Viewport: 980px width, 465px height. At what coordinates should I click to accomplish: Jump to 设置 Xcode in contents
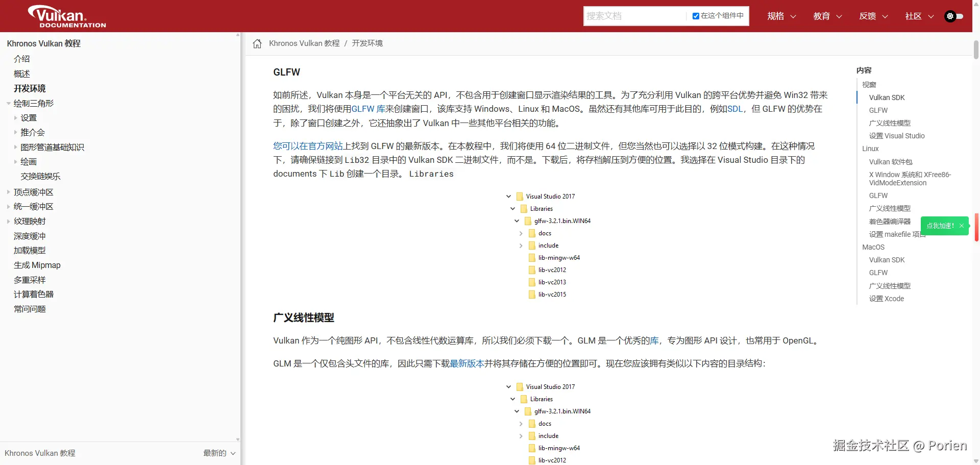(887, 299)
